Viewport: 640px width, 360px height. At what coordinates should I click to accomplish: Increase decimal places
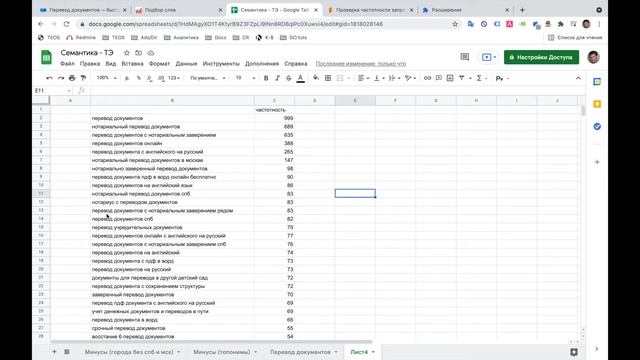pos(161,78)
